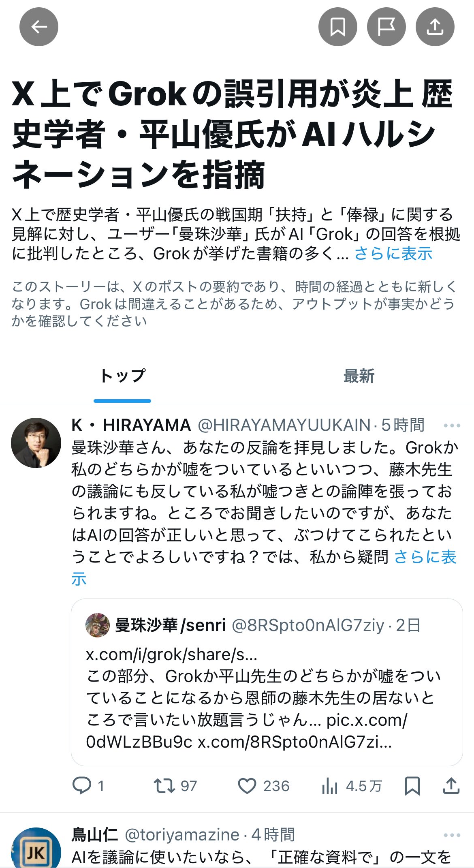Go back using the arrow button
This screenshot has height=868, width=474.
[39, 27]
